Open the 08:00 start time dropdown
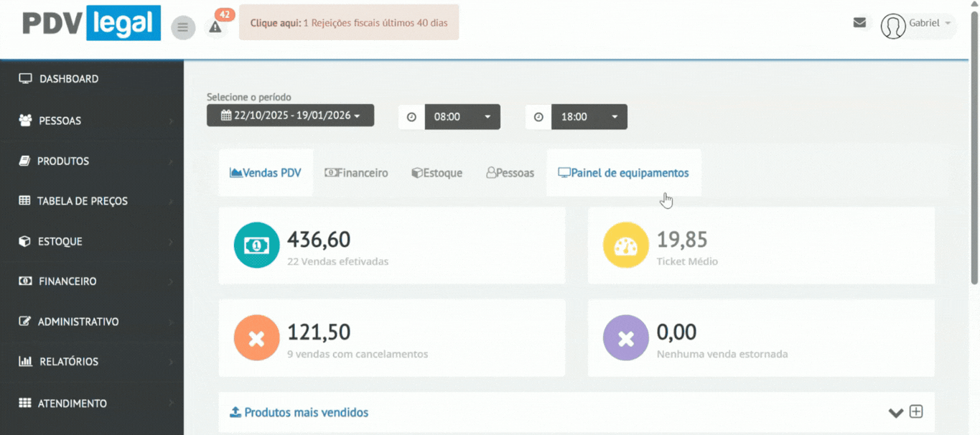 click(462, 117)
